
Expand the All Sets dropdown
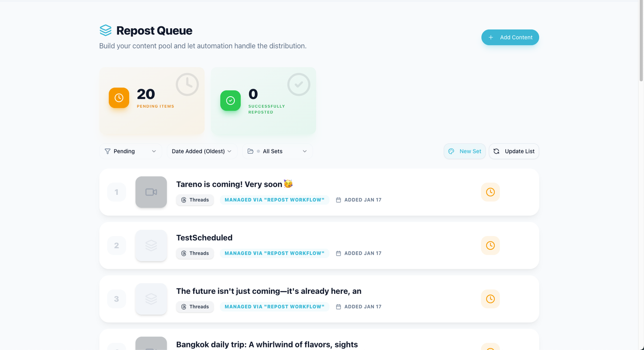point(277,151)
